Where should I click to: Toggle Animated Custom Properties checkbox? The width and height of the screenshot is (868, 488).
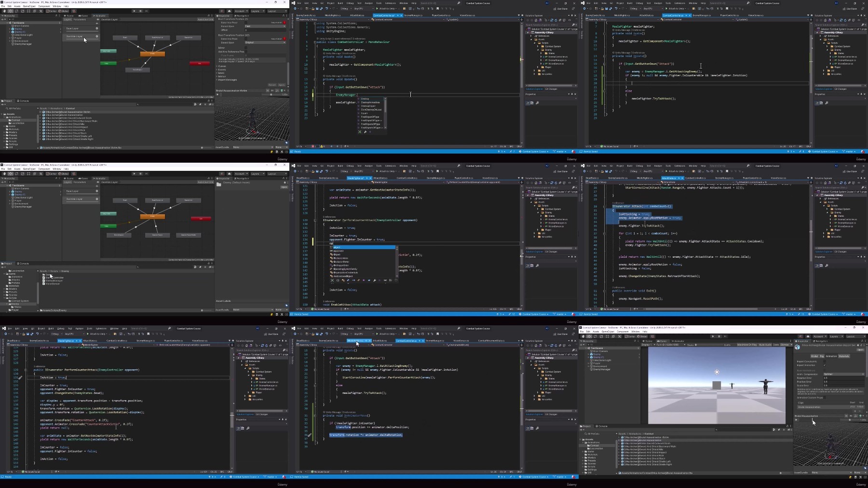coord(825,398)
